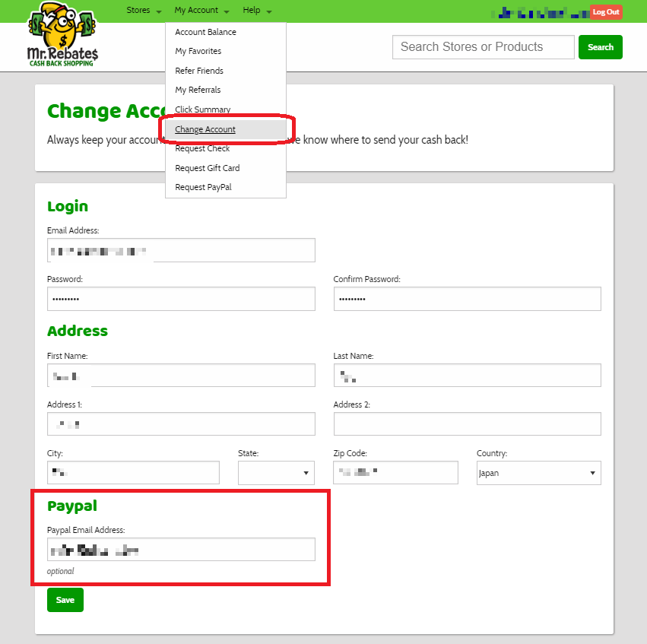Go to My Referrals

coord(198,90)
